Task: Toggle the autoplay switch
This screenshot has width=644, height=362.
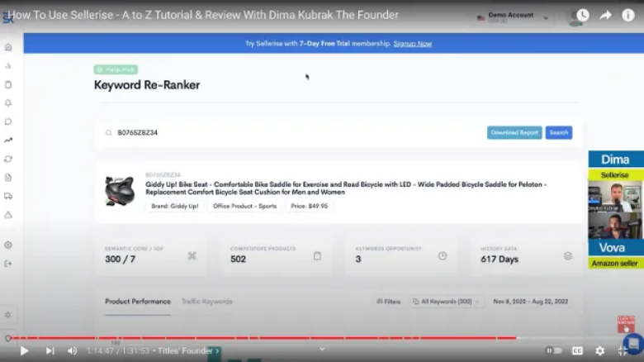Action: coord(554,351)
